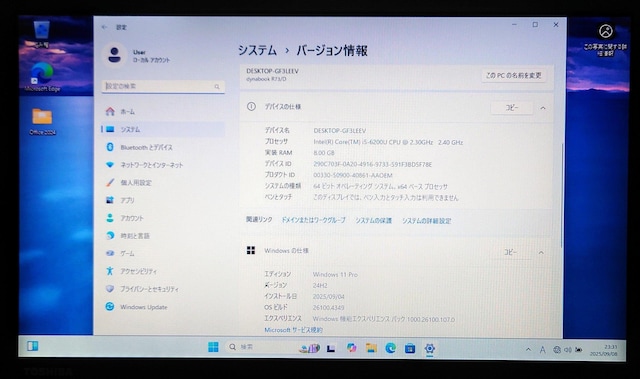640x379 pixels.
Task: Click the home house icon in sidebar
Action: click(x=110, y=111)
